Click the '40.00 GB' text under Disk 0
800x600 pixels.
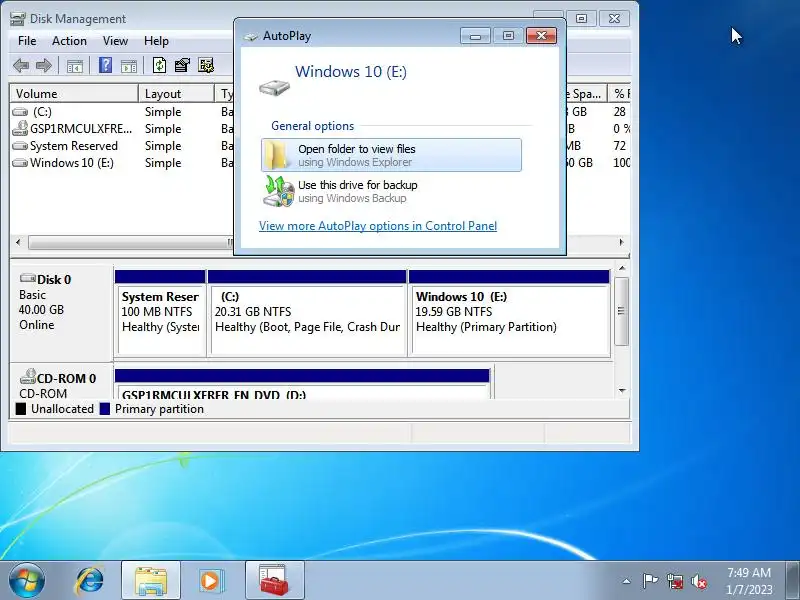(41, 310)
